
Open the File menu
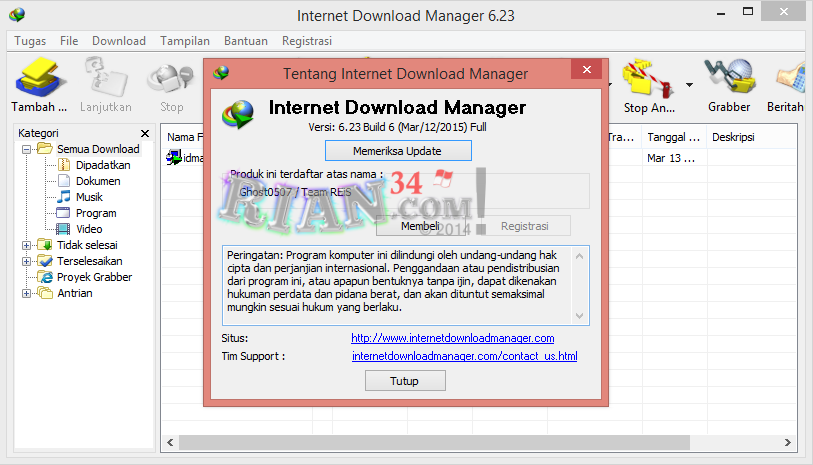(x=69, y=41)
